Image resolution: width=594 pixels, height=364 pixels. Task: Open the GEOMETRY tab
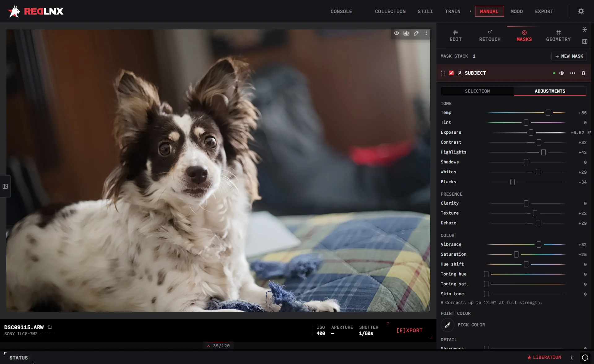tap(558, 36)
